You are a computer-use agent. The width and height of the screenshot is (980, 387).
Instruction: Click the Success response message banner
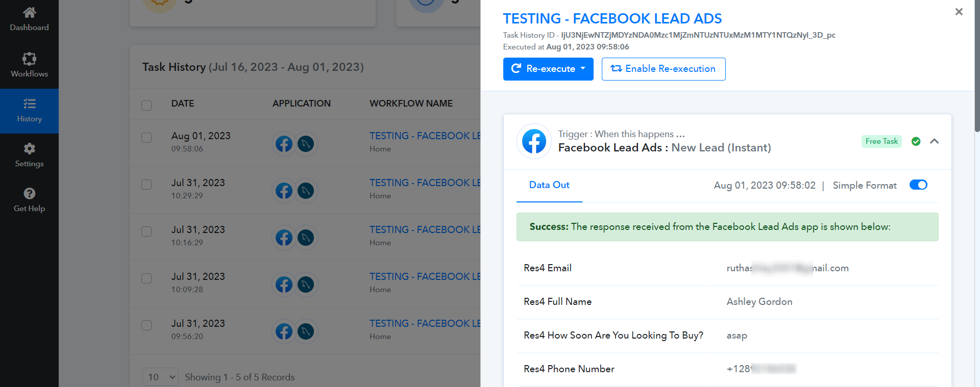[x=727, y=227]
